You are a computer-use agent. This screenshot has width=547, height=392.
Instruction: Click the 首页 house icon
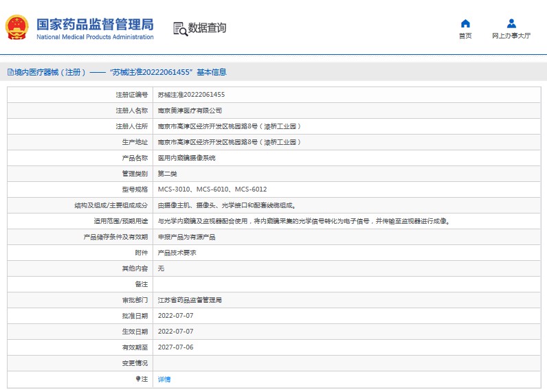click(465, 24)
